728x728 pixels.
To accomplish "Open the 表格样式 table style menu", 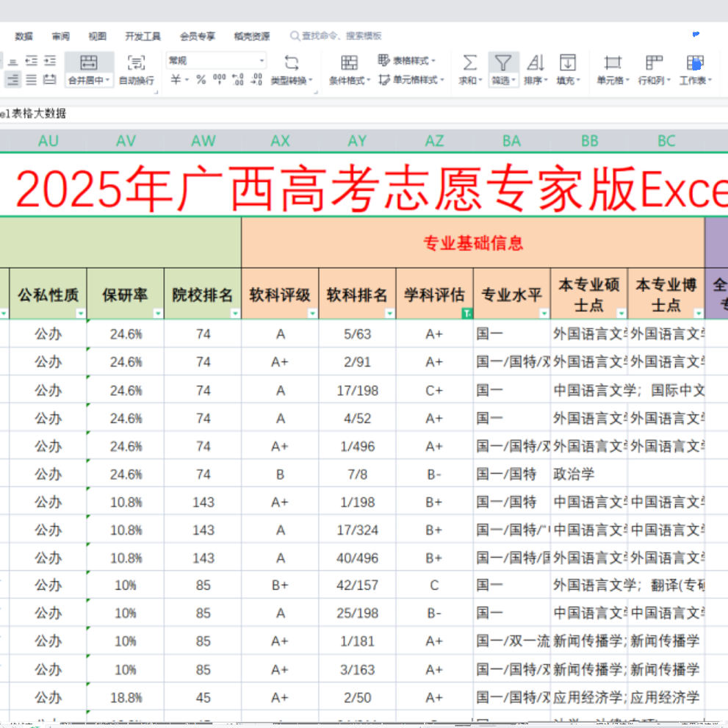I will click(x=407, y=61).
